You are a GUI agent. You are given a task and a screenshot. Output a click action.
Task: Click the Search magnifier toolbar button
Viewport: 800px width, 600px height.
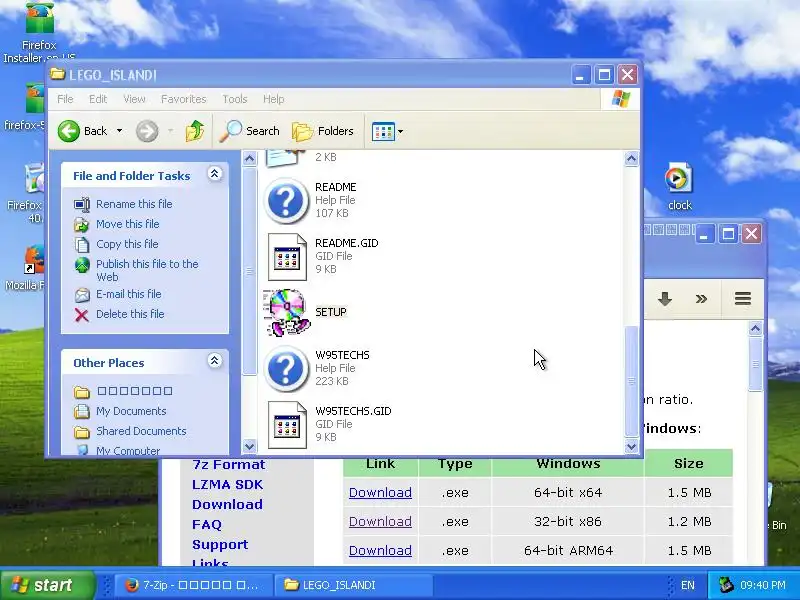pos(250,131)
